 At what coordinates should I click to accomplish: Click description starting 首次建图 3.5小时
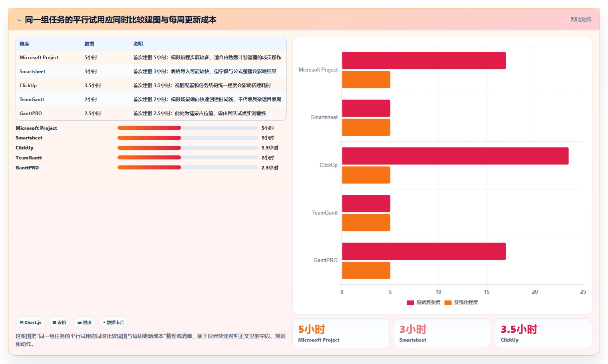point(202,86)
